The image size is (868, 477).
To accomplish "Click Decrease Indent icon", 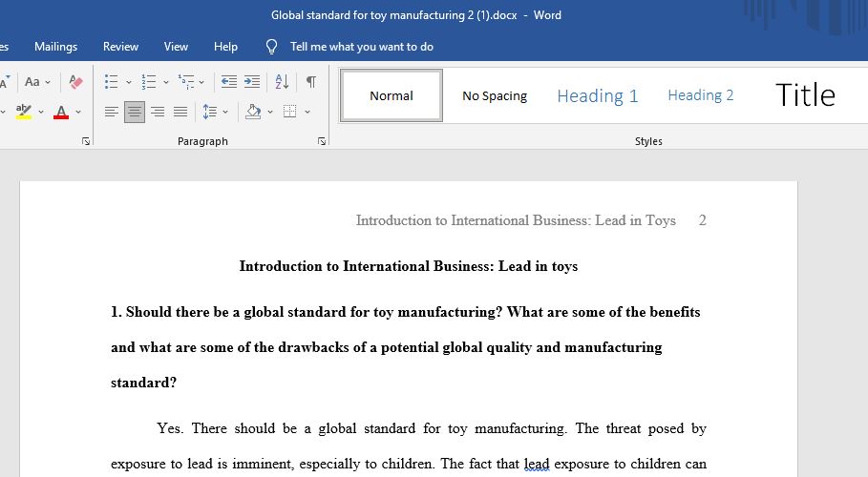I will point(228,82).
